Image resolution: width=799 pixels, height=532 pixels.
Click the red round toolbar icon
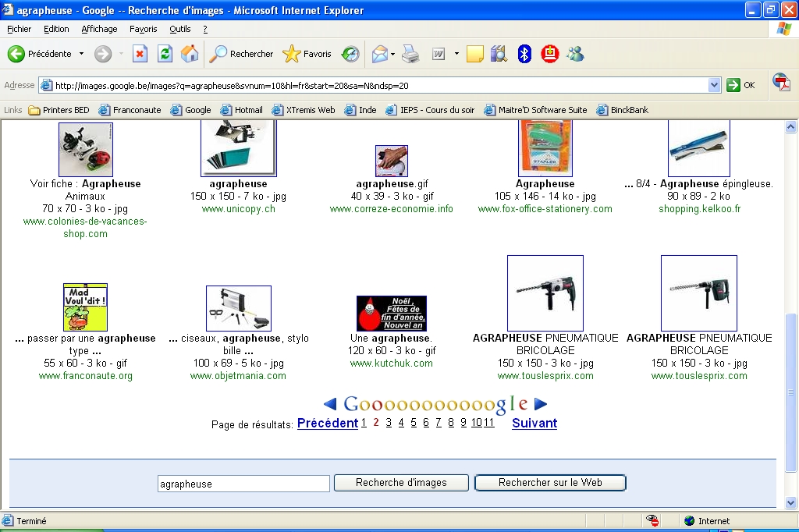[550, 54]
